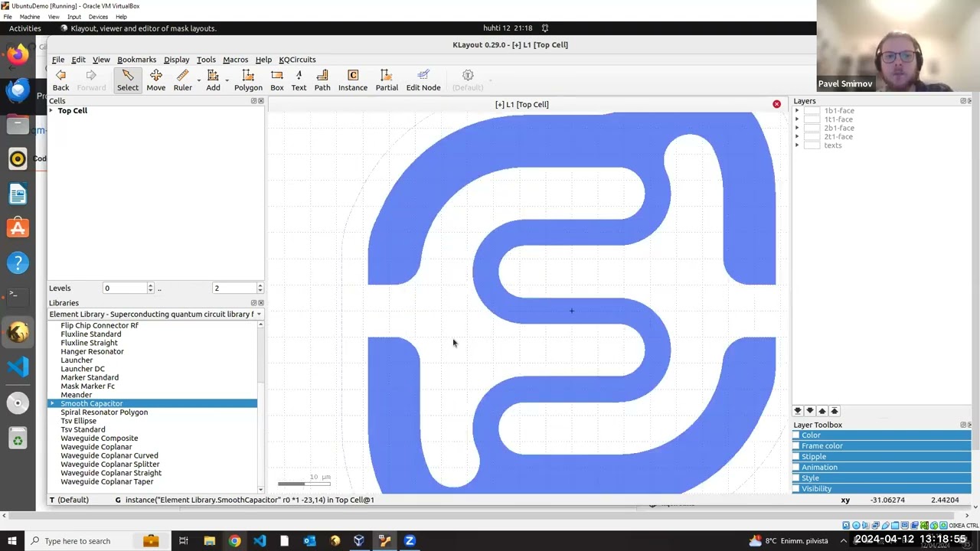Screen dimensions: 980x551
Task: Open Terminal from the Ubuntu dock
Action: point(18,297)
